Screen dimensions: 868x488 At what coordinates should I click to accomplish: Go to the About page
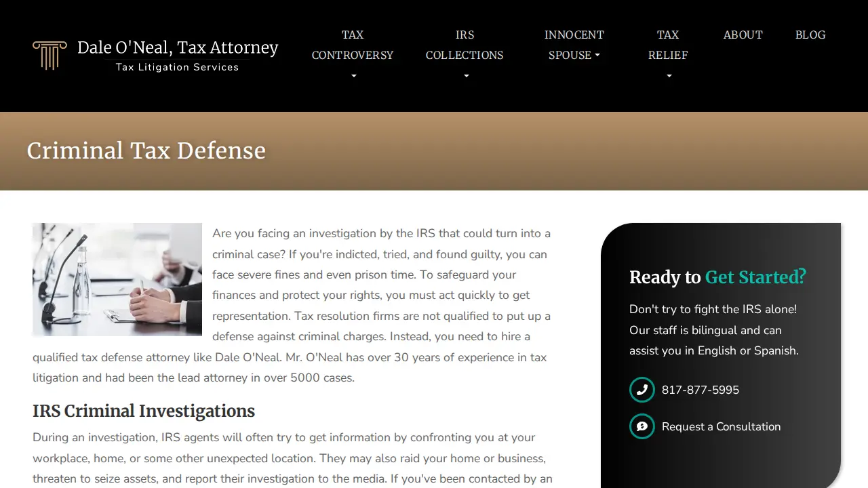[743, 35]
